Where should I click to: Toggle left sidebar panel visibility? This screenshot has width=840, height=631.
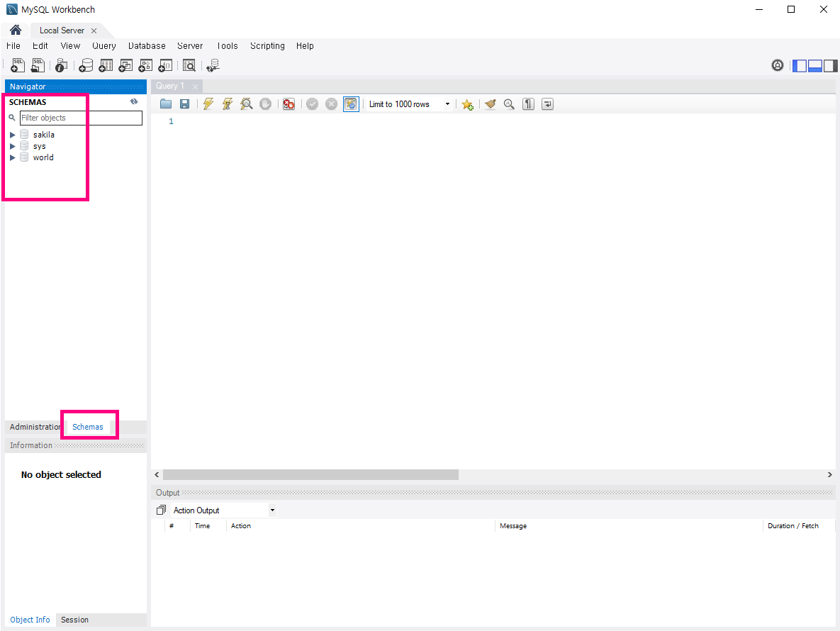(x=800, y=65)
